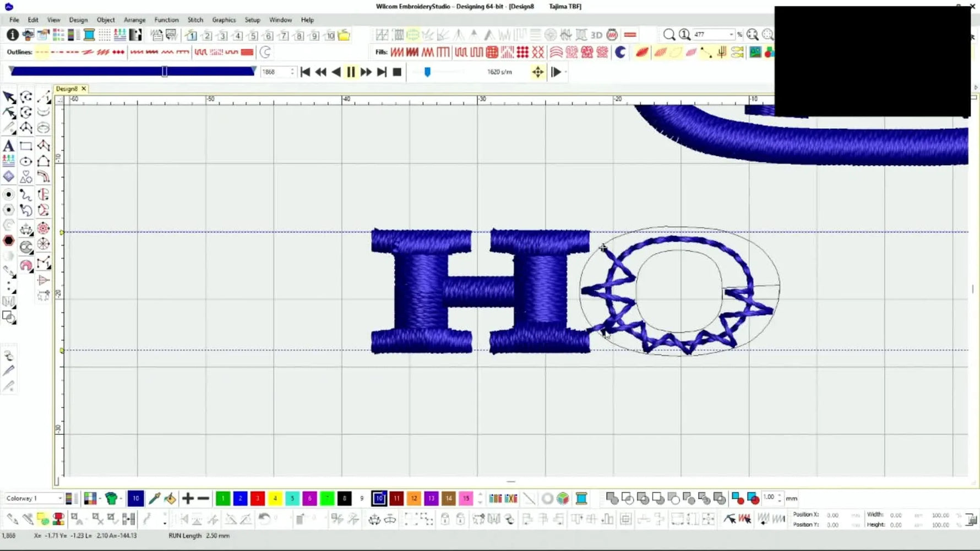Screen dimensions: 980x551
Task: Open the Graphics menu
Action: [224, 20]
